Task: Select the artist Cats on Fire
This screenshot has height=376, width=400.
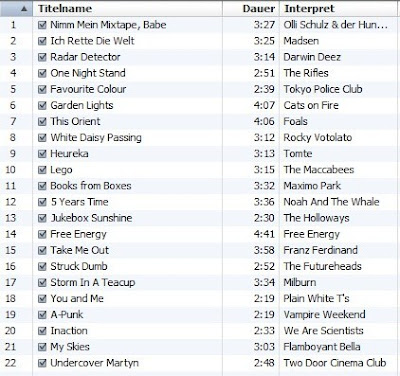Action: click(311, 105)
